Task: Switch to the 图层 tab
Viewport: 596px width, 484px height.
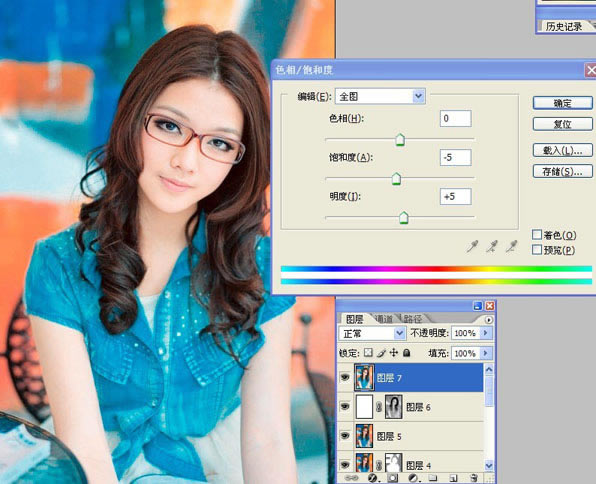Action: click(x=354, y=319)
